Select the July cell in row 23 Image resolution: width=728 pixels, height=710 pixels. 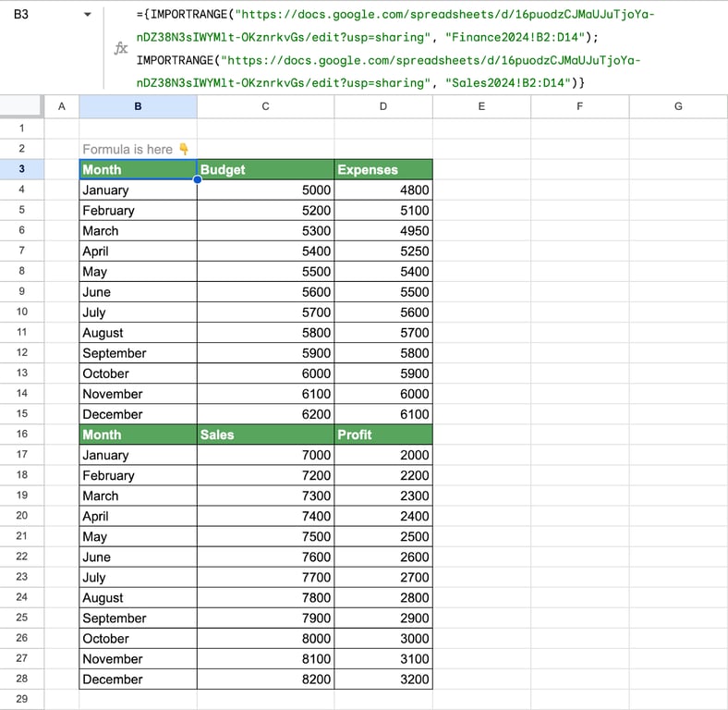click(x=138, y=578)
